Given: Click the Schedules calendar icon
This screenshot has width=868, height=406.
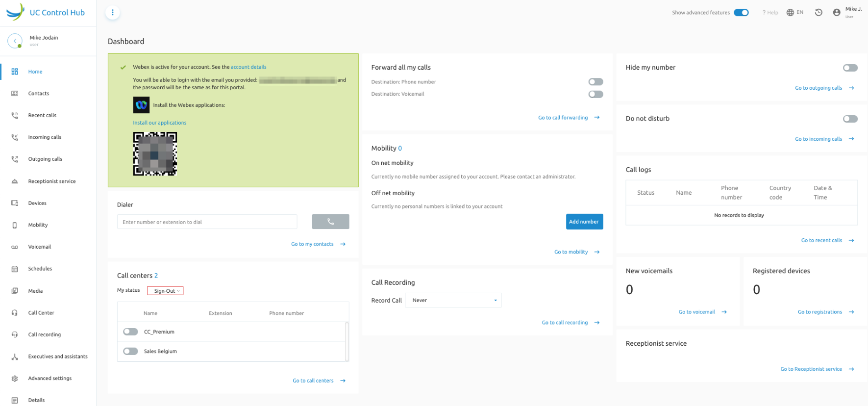Looking at the screenshot, I should click(x=15, y=269).
